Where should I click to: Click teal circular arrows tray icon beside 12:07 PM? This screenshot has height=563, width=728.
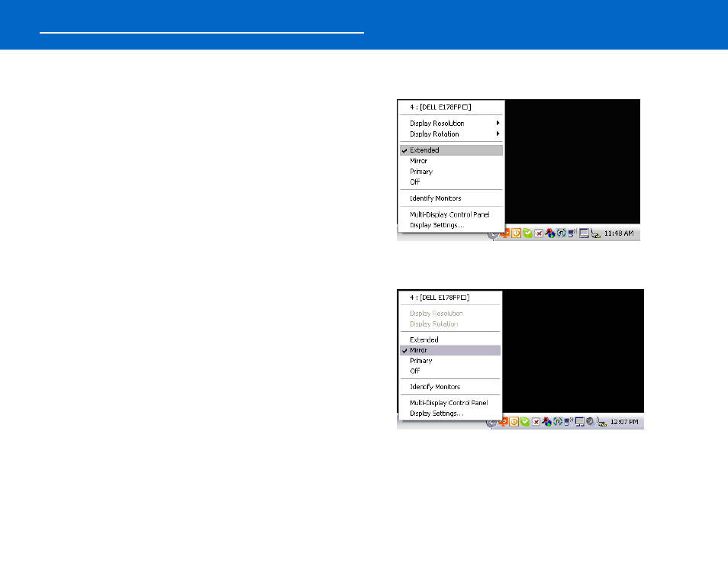(x=558, y=421)
